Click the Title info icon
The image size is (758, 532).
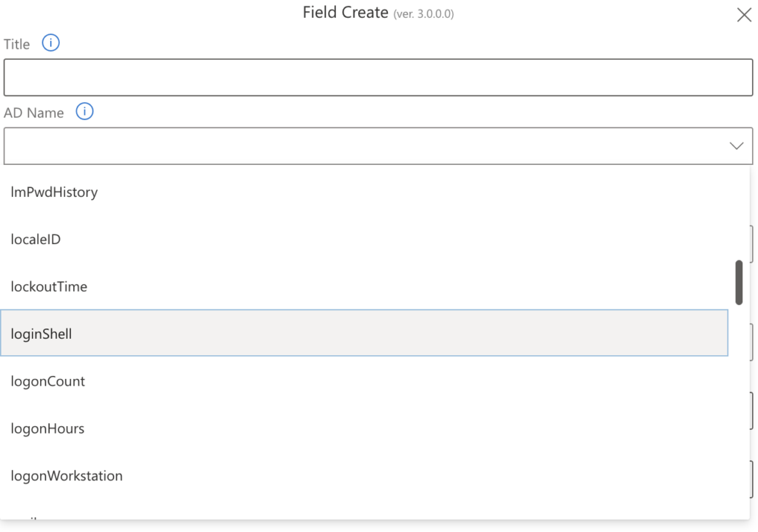50,43
